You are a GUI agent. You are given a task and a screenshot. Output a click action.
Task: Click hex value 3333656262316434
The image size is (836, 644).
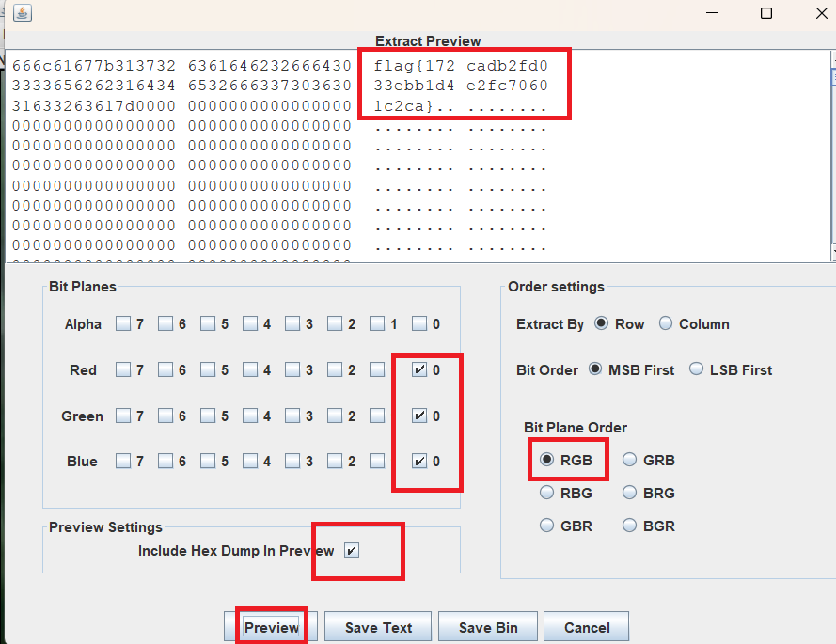[x=94, y=86]
